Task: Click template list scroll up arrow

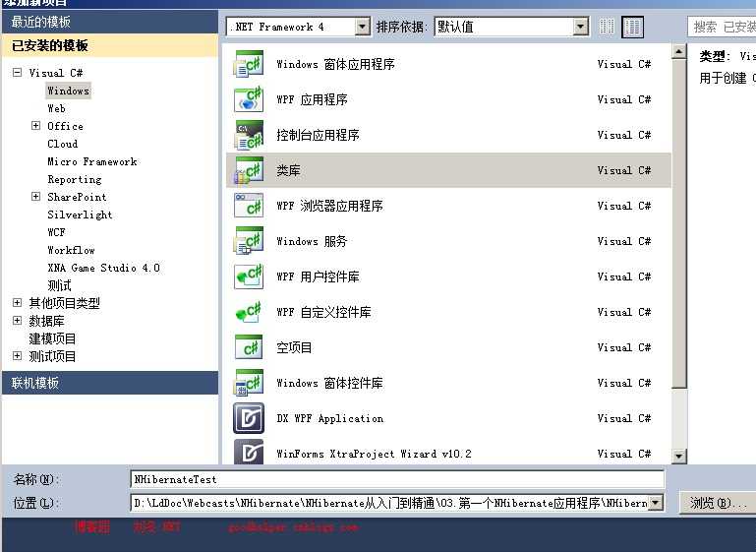Action: tap(679, 51)
